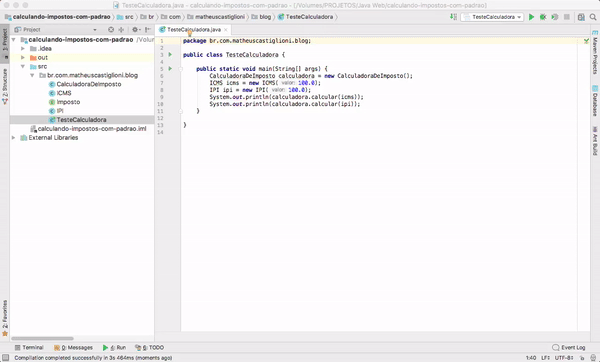Change line separator LF in status bar
Viewport: 600px width, 362px height.
(x=545, y=358)
